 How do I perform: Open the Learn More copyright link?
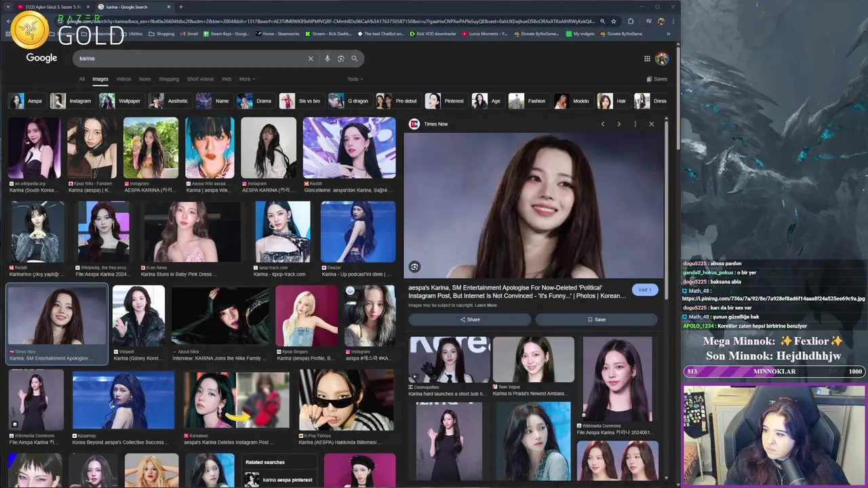486,305
